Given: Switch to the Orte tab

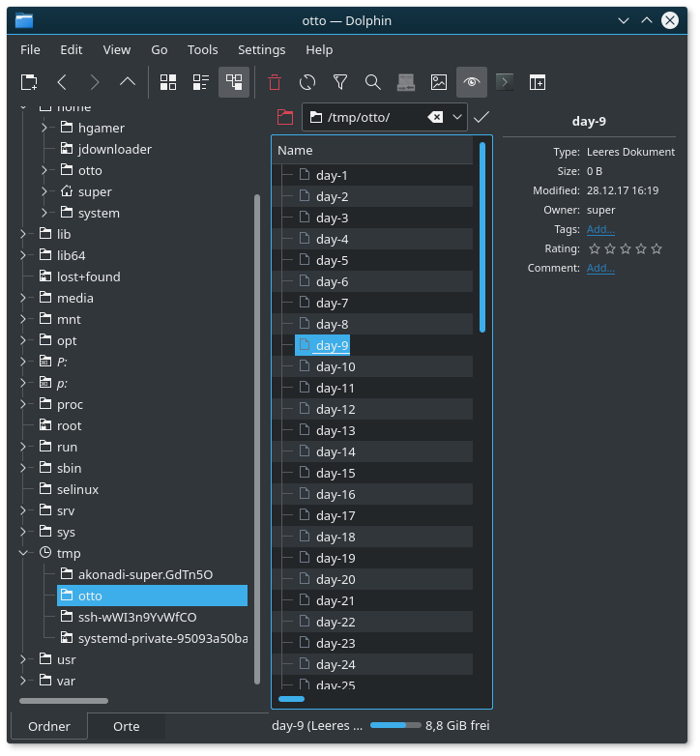Looking at the screenshot, I should click(x=127, y=726).
